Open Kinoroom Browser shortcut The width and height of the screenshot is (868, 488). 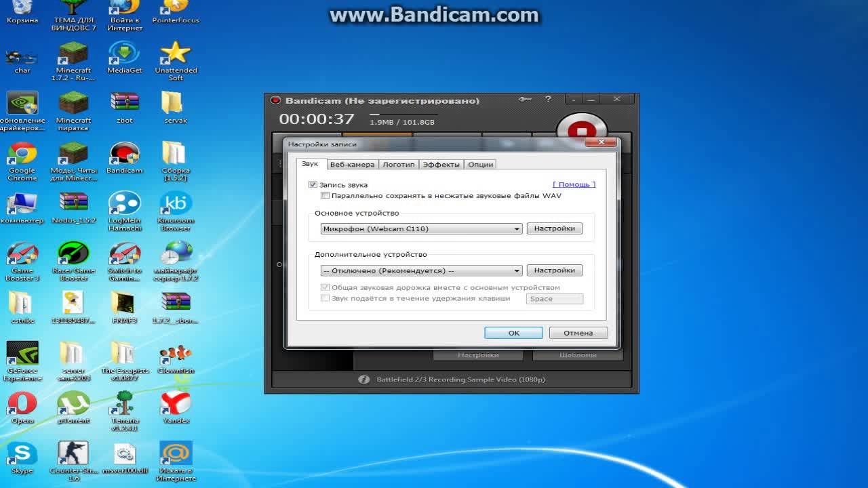click(176, 212)
